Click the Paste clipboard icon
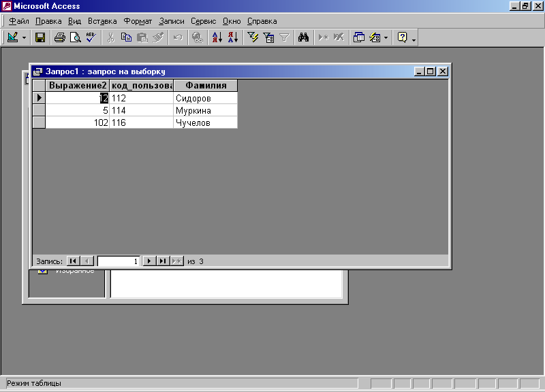 [x=142, y=37]
